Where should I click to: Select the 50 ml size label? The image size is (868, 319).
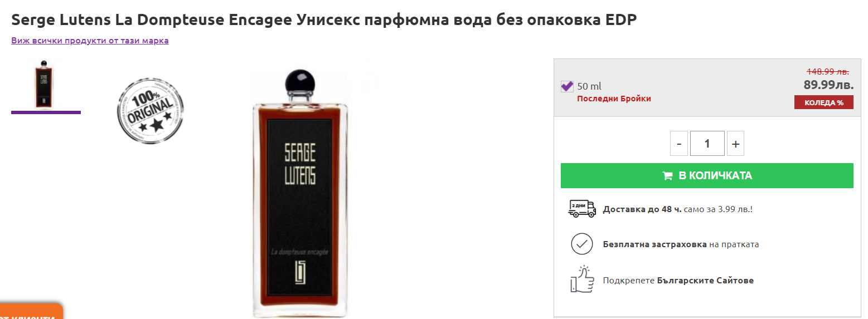pyautogui.click(x=589, y=86)
